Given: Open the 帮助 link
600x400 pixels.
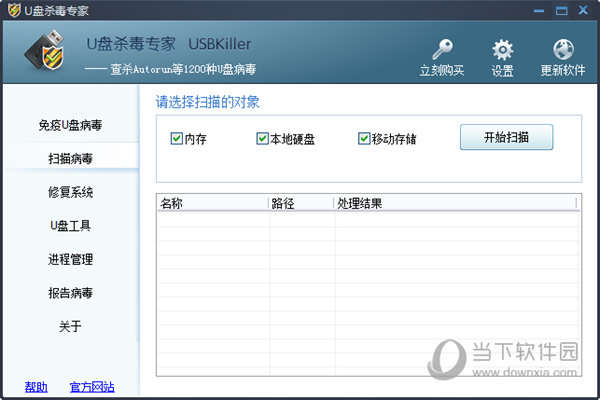Looking at the screenshot, I should (36, 387).
